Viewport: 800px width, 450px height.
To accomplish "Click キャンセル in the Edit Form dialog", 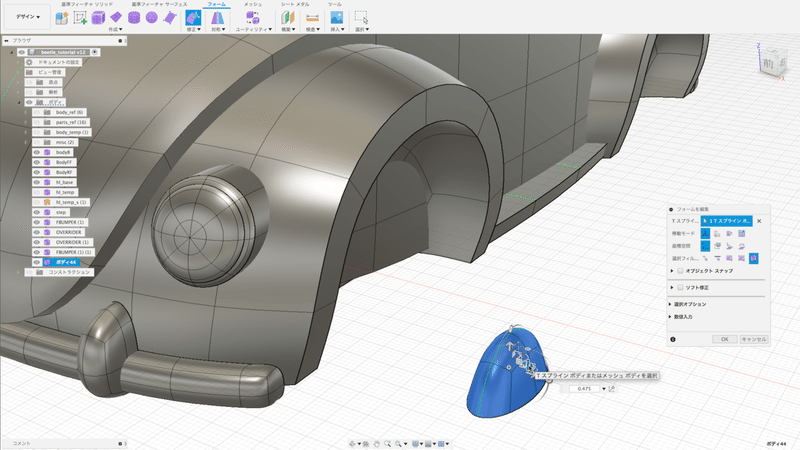I will coord(754,339).
